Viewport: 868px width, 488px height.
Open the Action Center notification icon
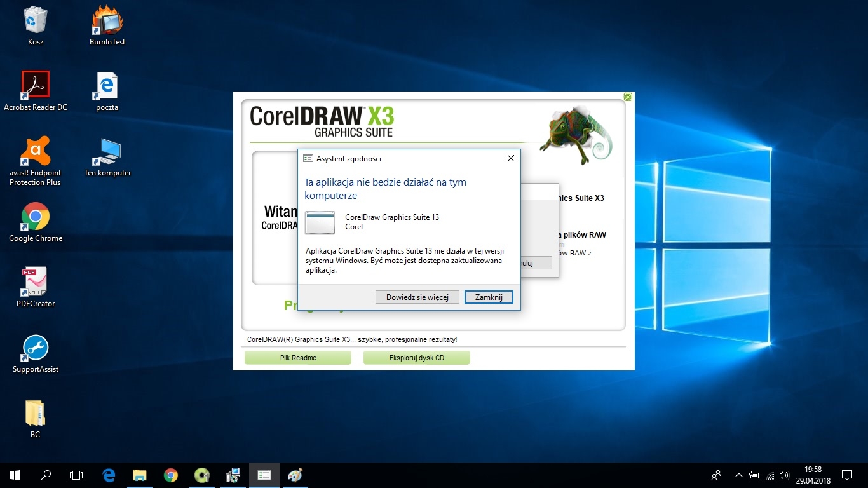click(x=847, y=475)
